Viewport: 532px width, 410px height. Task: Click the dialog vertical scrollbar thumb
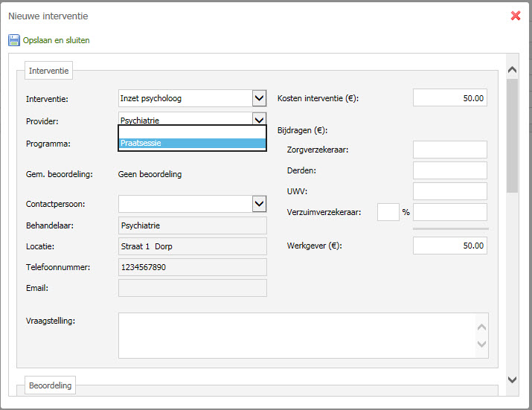pos(512,135)
